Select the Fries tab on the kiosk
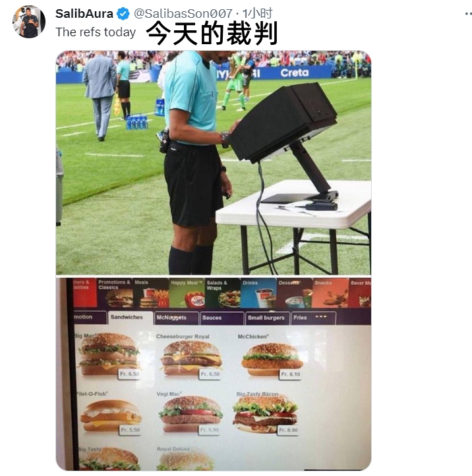The width and height of the screenshot is (472, 476). point(313,318)
